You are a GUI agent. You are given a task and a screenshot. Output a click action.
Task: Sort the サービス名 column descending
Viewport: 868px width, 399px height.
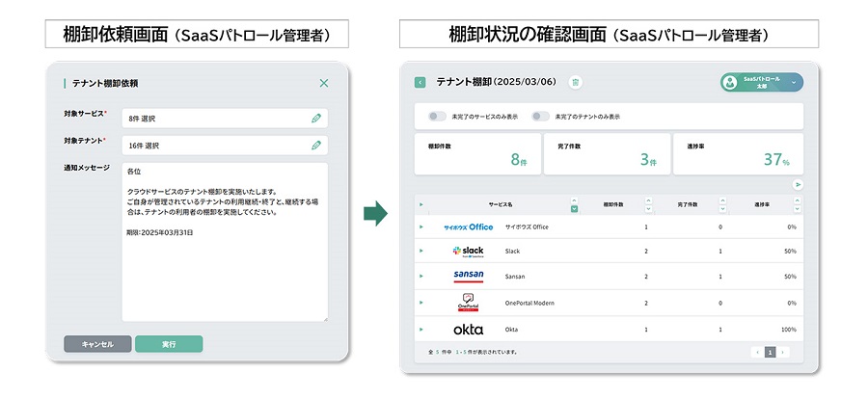tap(574, 208)
